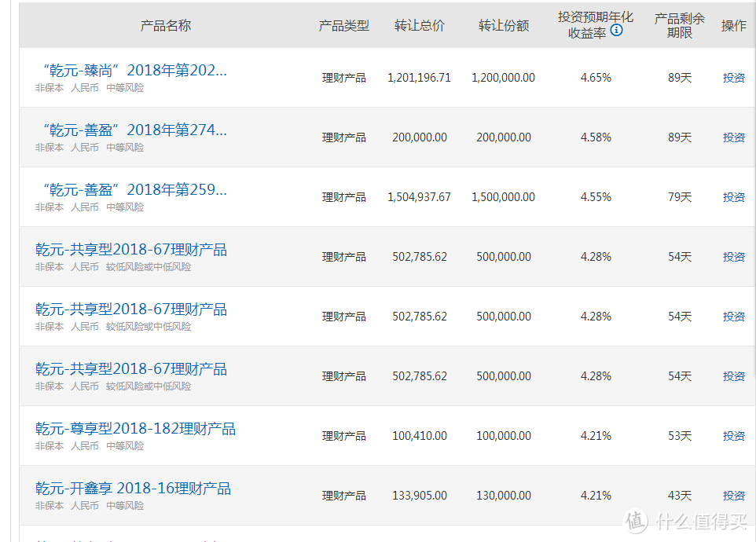The image size is (756, 542).
Task: Click the 操作 column header
Action: coord(733,25)
